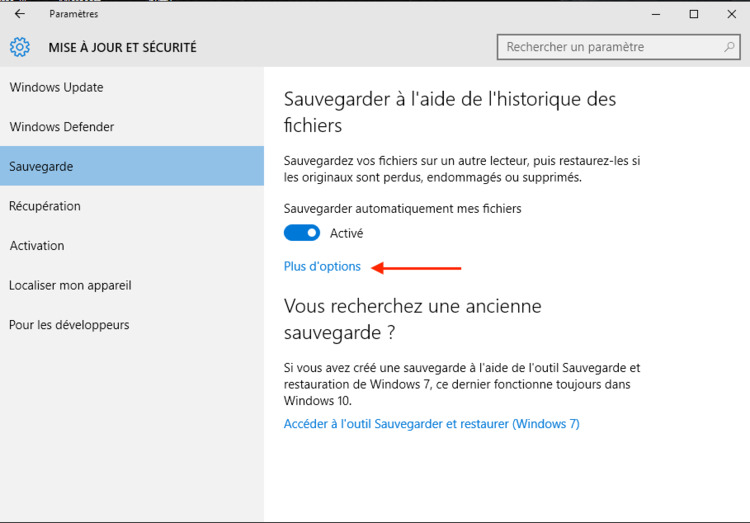Viewport: 750px width, 523px height.
Task: Click the back arrow in the title bar
Action: 20,14
